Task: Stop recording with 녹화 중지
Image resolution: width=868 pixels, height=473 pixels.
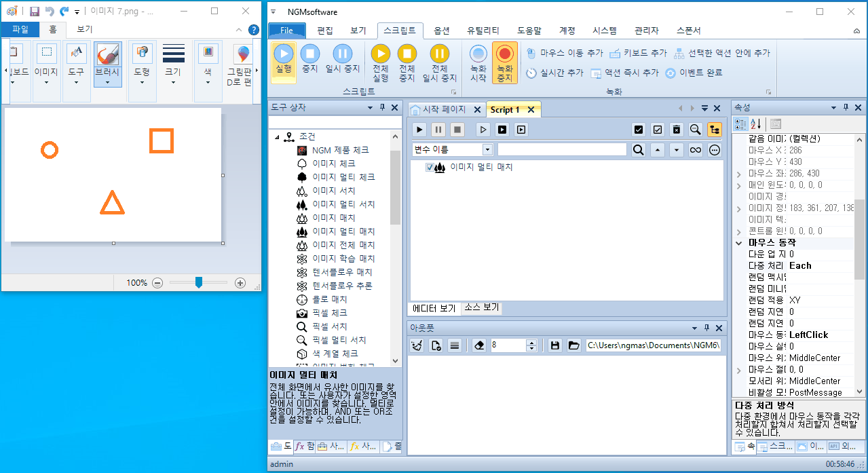Action: tap(505, 62)
